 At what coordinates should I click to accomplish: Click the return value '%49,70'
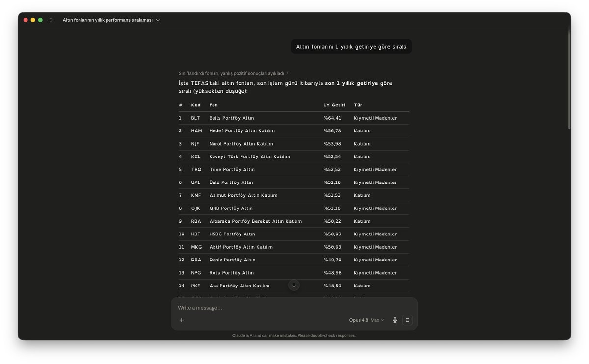point(332,260)
